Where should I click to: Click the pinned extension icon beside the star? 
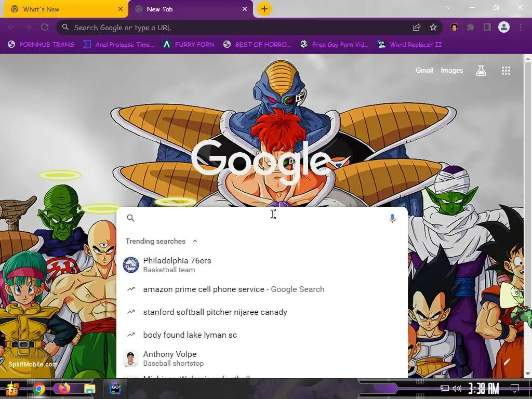(454, 28)
